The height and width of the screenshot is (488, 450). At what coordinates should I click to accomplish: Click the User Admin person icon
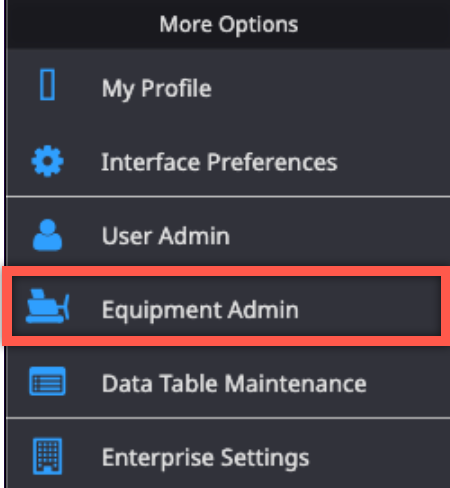click(47, 235)
